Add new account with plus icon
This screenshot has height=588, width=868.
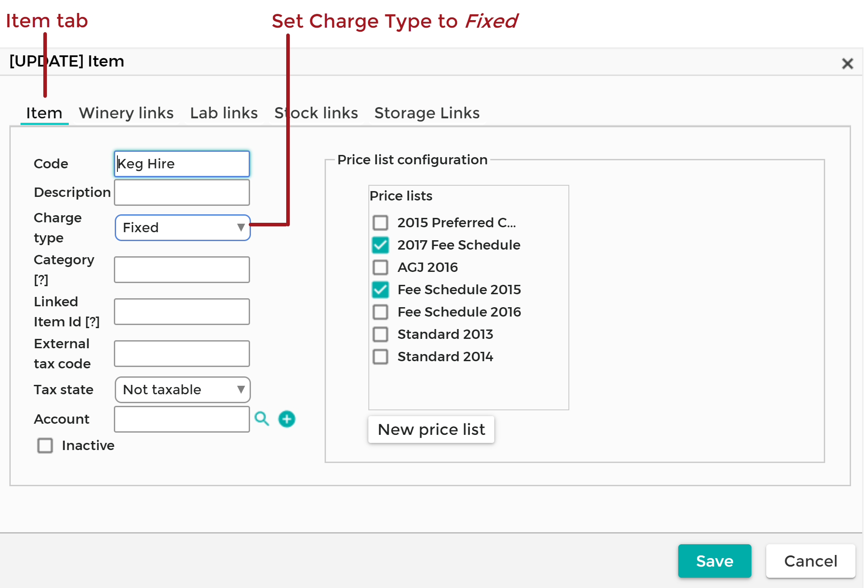click(x=287, y=419)
